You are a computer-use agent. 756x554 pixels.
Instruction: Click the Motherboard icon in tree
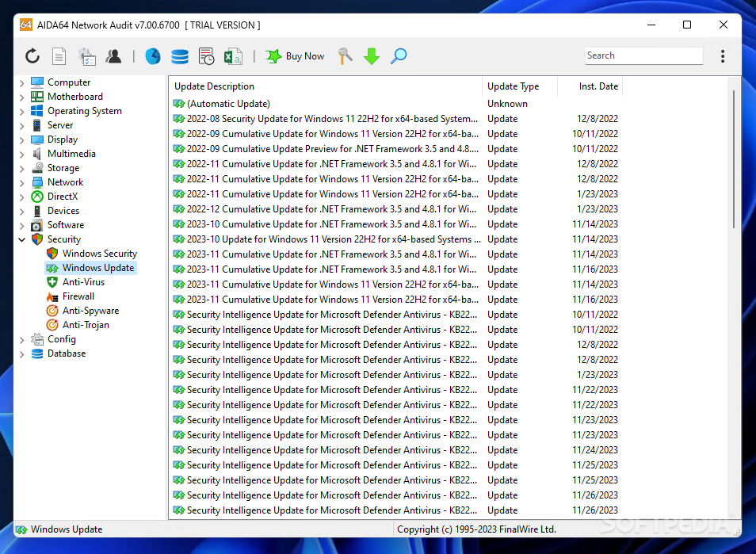click(x=37, y=97)
